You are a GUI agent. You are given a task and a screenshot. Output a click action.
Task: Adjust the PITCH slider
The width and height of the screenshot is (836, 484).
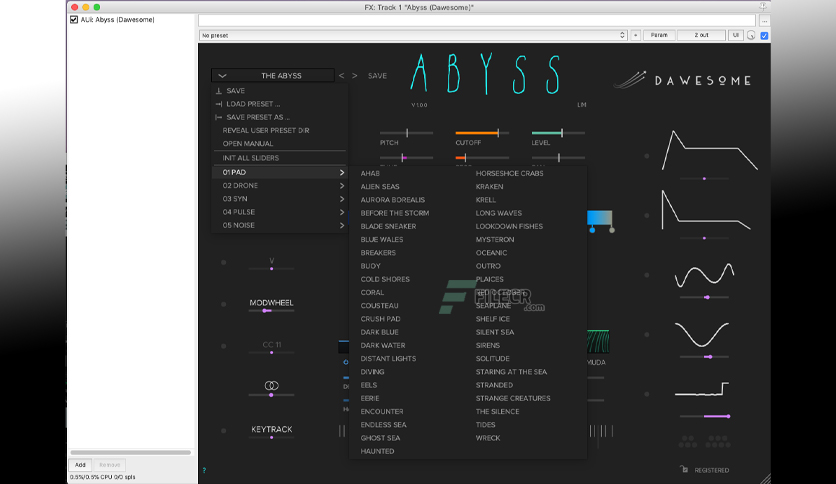[406, 133]
